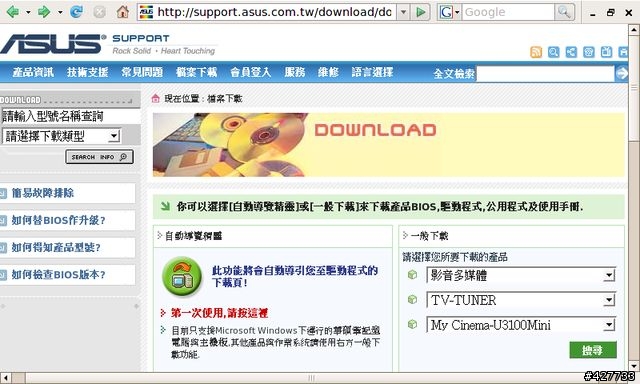Image resolution: width=640 pixels, height=384 pixels.
Task: Click the vertical scrollbar down arrow
Action: tap(634, 366)
